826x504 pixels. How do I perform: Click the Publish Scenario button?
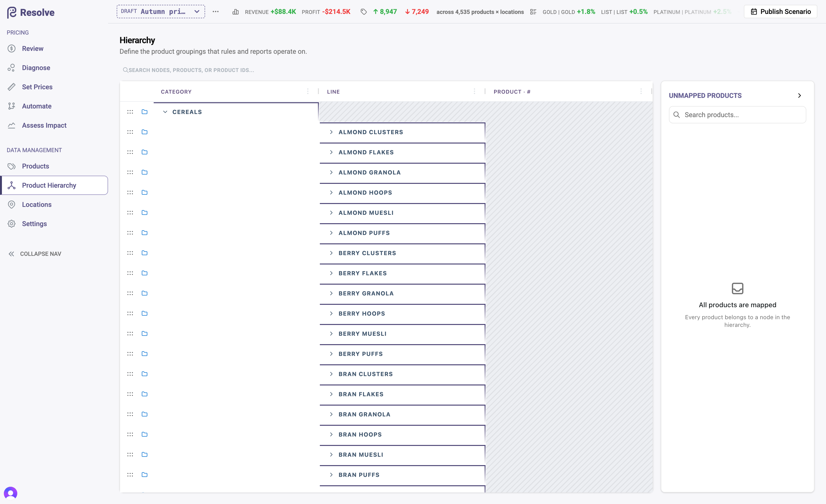pos(780,12)
